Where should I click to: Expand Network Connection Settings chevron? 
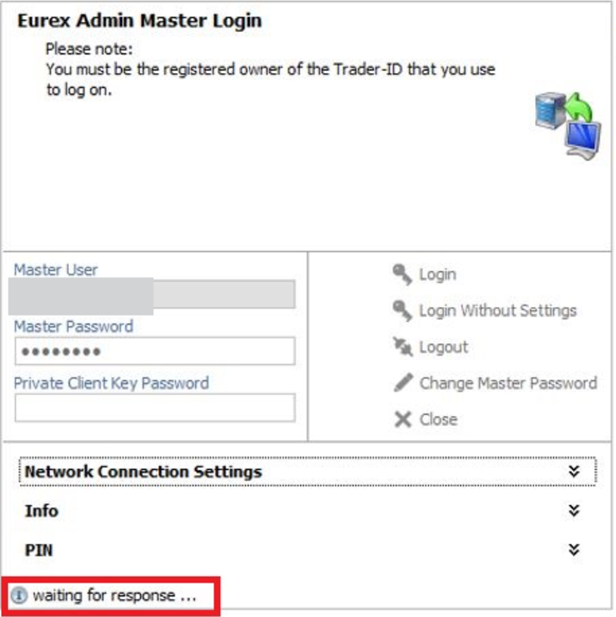pos(574,471)
